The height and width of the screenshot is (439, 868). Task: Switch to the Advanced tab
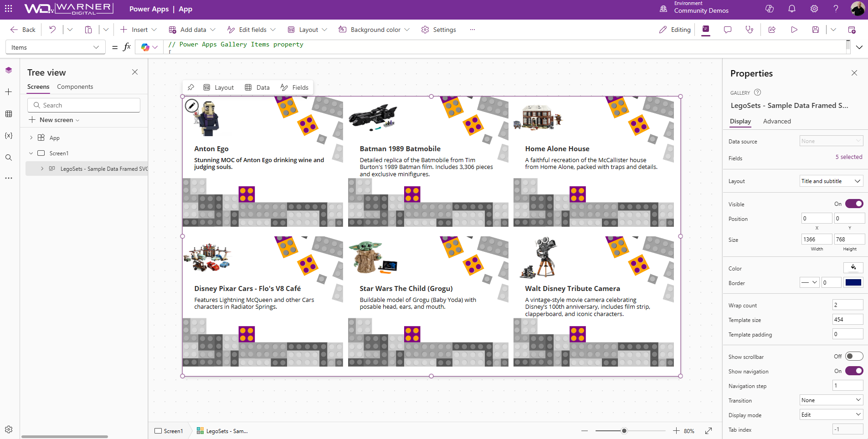click(x=777, y=121)
